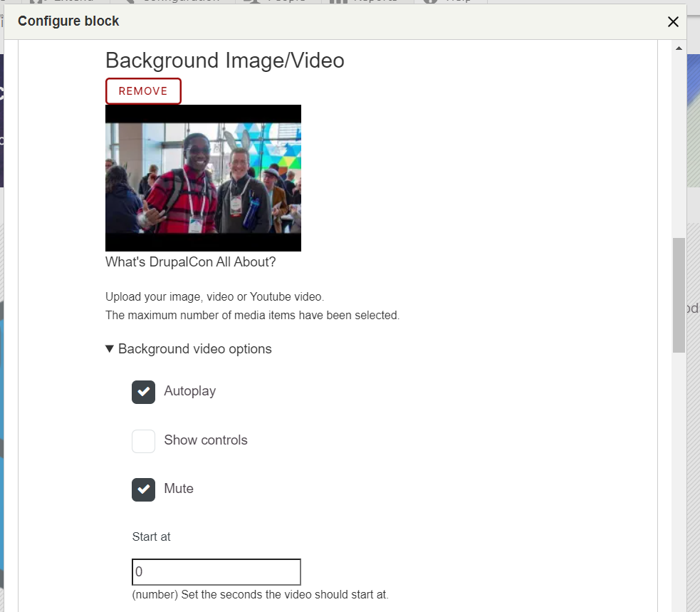
Task: Click the Start at seconds help text
Action: click(x=260, y=595)
